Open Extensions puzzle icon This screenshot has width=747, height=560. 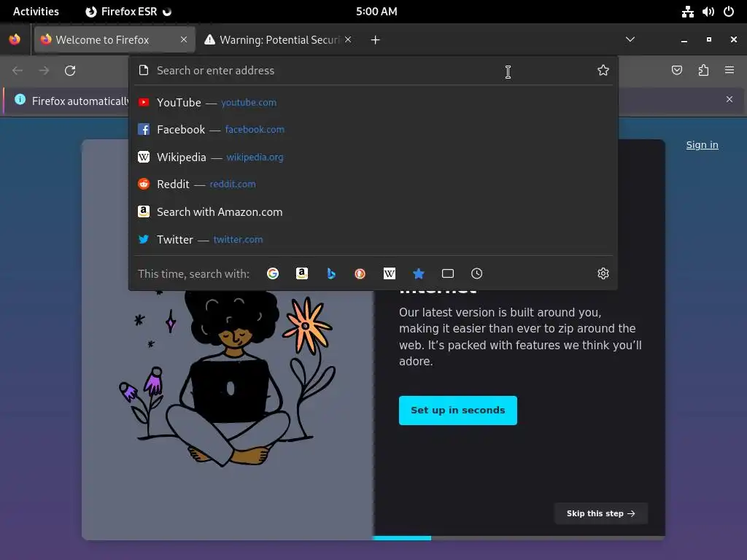point(703,71)
